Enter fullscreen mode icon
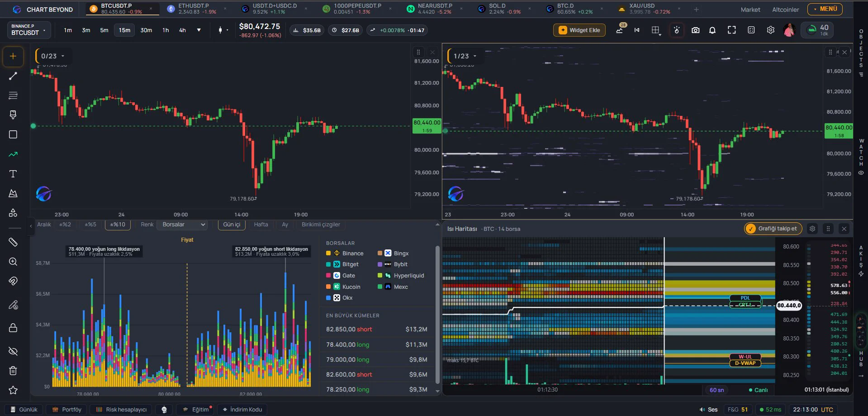Viewport: 868px width, 416px height. coord(732,30)
